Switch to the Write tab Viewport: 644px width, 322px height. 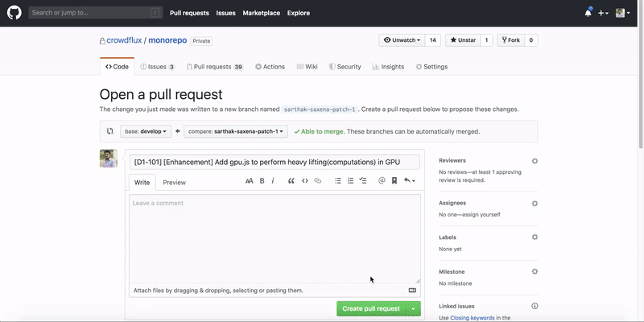click(x=142, y=183)
